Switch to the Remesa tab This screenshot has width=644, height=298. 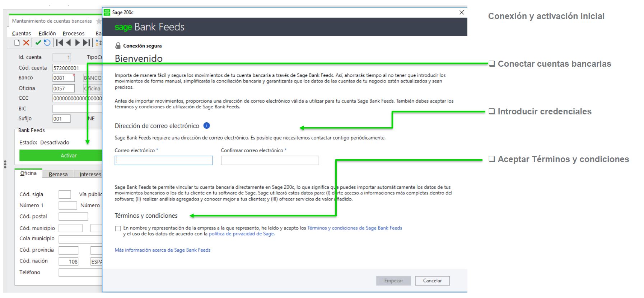point(58,174)
